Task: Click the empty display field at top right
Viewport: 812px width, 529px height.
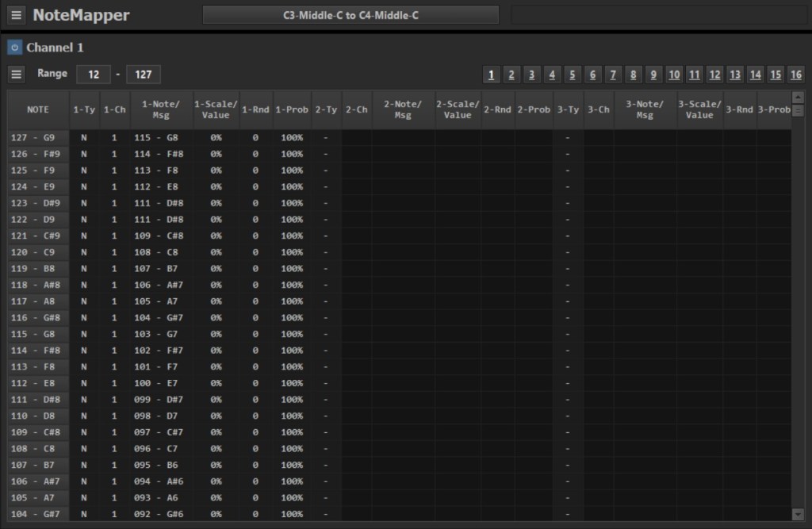Action: 657,15
